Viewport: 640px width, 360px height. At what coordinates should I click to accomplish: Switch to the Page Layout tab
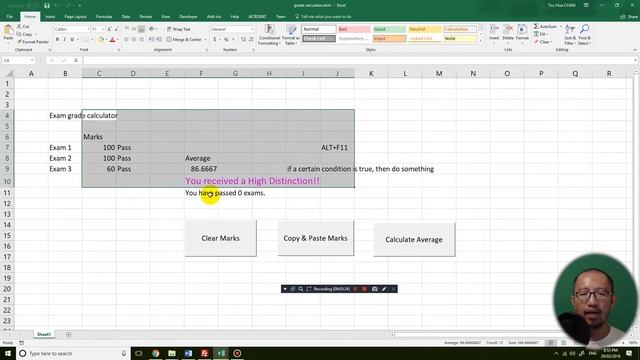(75, 17)
